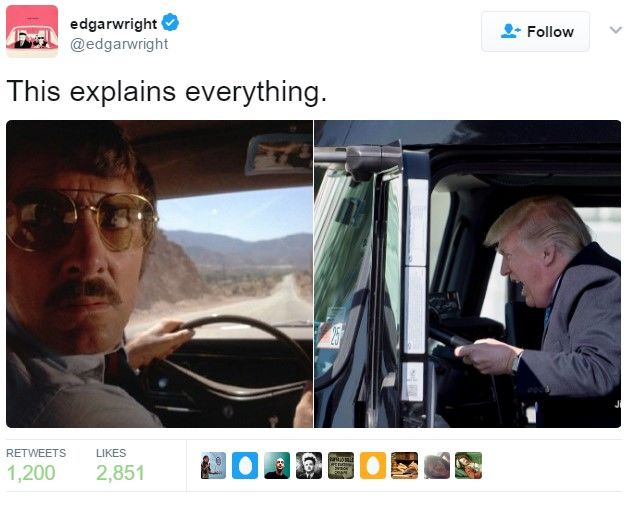627x511 pixels.
Task: Open the edgarwright profile avatar
Action: 32,31
